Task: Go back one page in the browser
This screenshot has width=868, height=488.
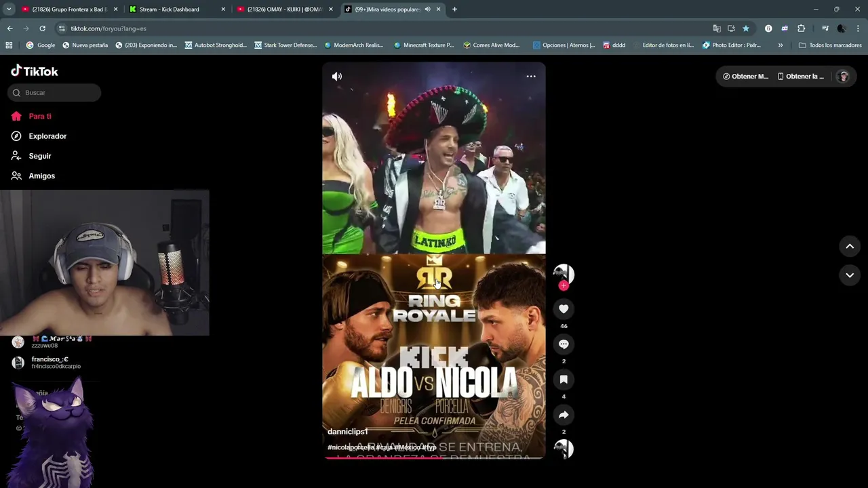Action: click(9, 28)
